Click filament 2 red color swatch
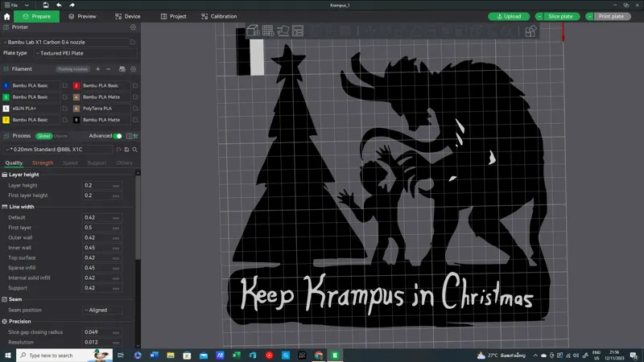 coord(76,85)
